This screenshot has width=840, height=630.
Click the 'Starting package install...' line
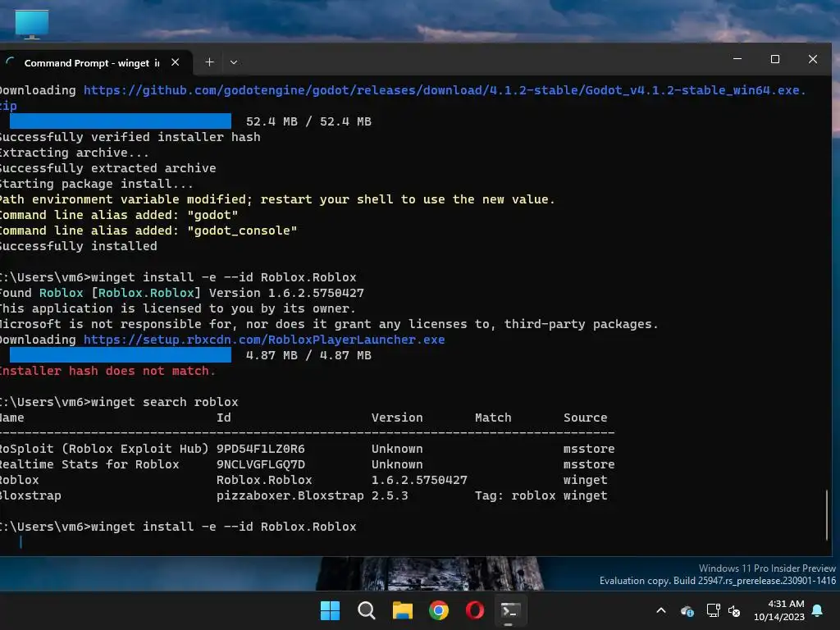97,184
